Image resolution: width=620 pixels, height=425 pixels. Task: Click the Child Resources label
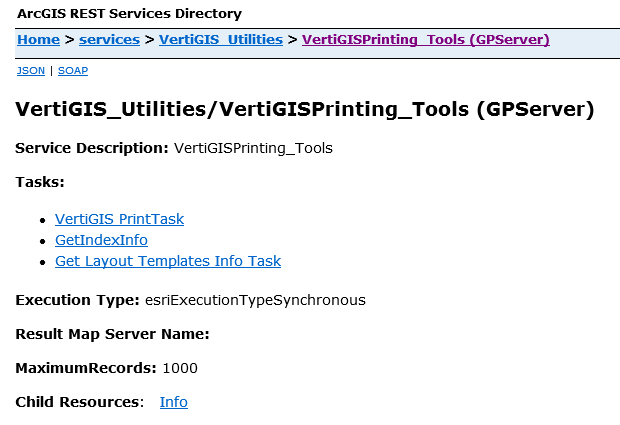coord(80,402)
